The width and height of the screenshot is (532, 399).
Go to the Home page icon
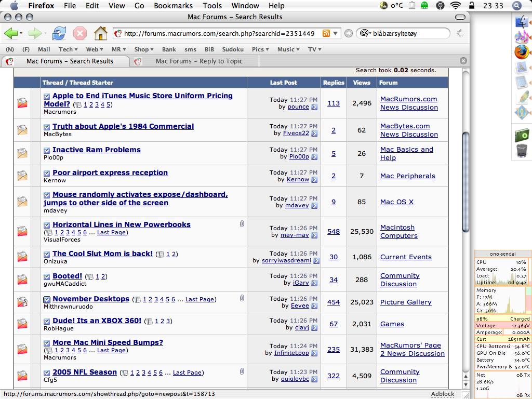(101, 33)
